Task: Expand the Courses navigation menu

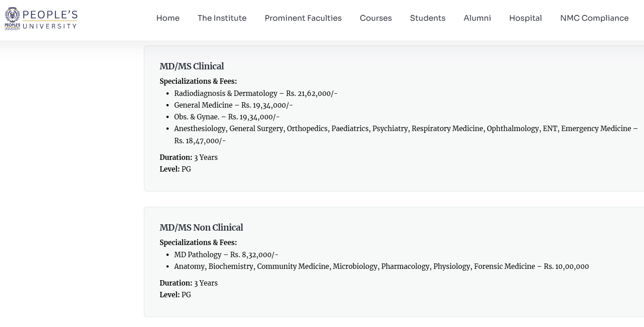Action: [376, 18]
